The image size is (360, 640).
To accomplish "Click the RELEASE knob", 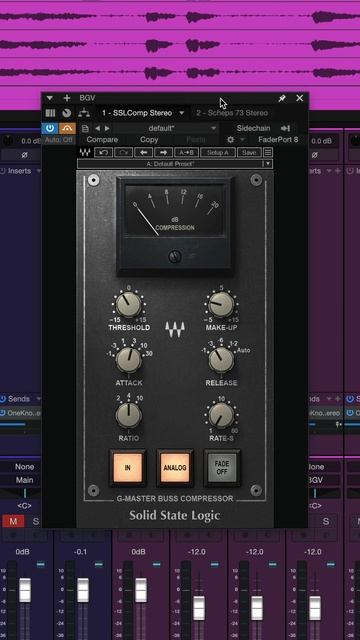I will coord(221,360).
